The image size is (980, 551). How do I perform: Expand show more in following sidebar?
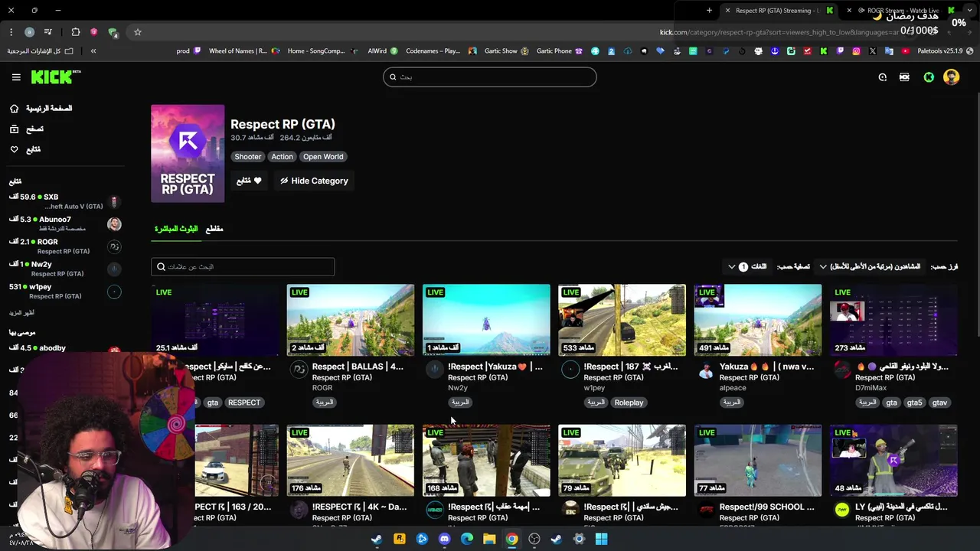coord(21,312)
